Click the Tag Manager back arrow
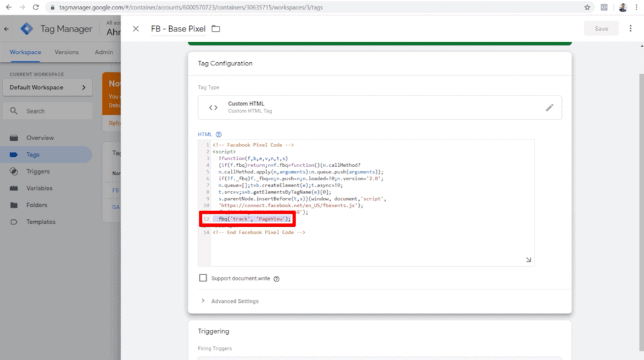The image size is (644, 360). coord(6,29)
